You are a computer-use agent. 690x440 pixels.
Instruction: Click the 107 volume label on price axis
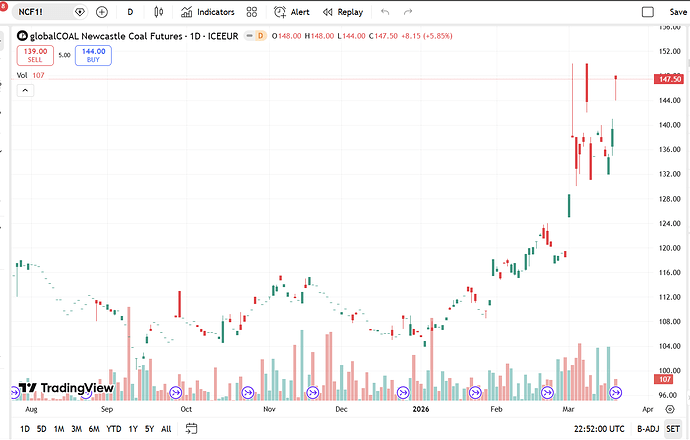tap(665, 379)
